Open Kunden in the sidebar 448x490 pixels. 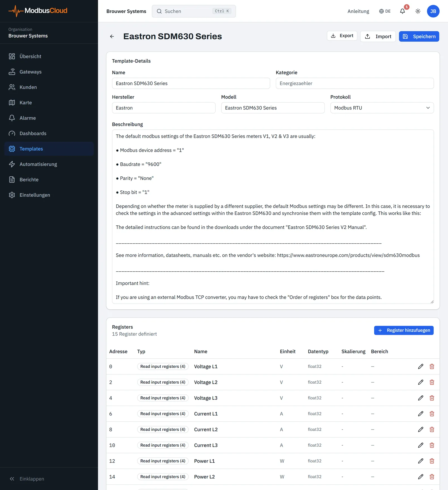coord(49,87)
